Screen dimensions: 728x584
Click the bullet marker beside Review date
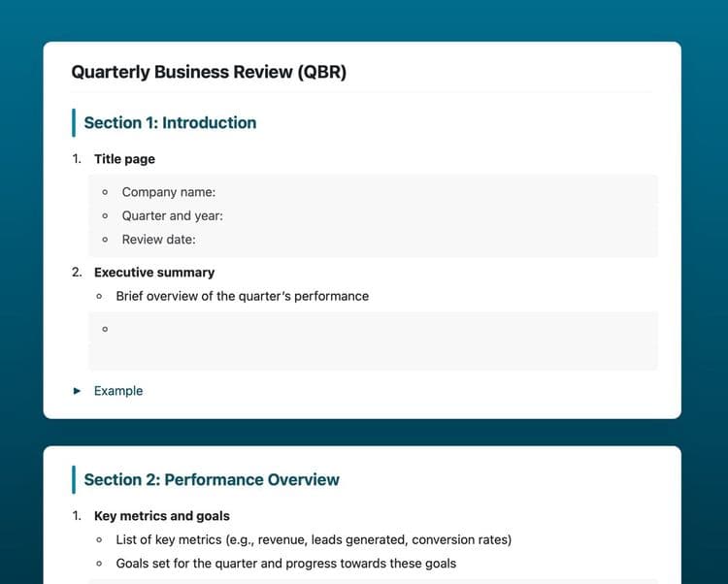point(105,240)
